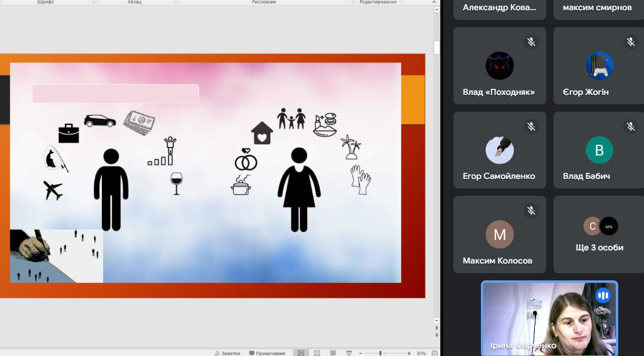Screen dimensions: 644x356
Task: Click Ірина Марченко video tile
Action: [x=549, y=319]
